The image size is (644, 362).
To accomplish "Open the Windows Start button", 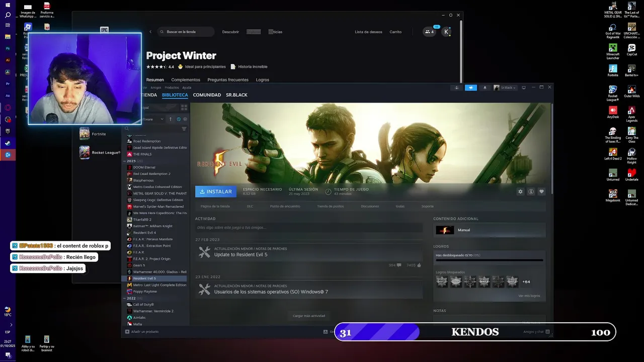I will coord(8,5).
